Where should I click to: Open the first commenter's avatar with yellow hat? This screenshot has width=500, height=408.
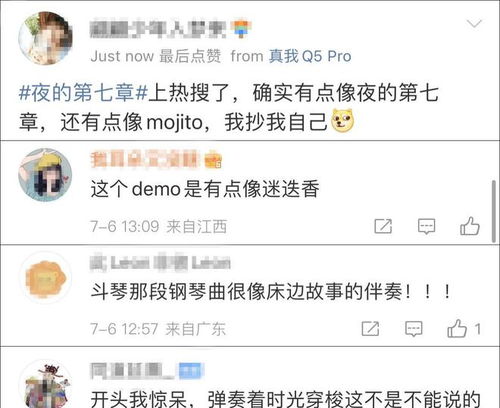point(45,175)
